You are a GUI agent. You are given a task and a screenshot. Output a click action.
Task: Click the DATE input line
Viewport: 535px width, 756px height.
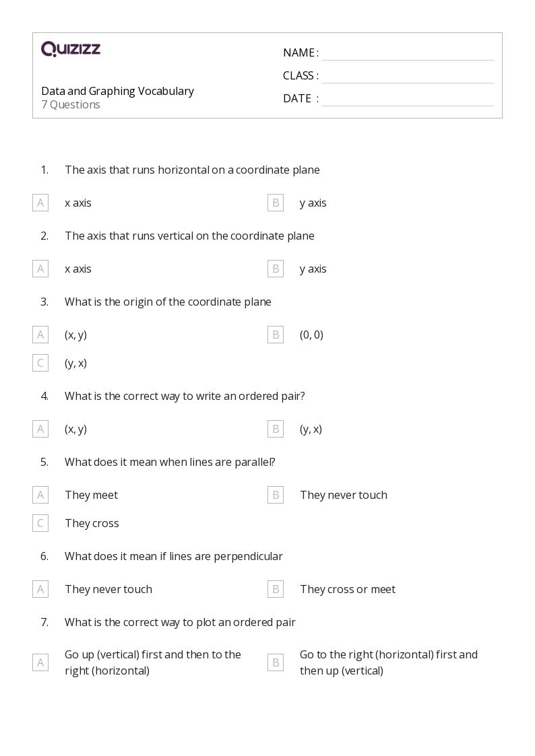tap(407, 99)
